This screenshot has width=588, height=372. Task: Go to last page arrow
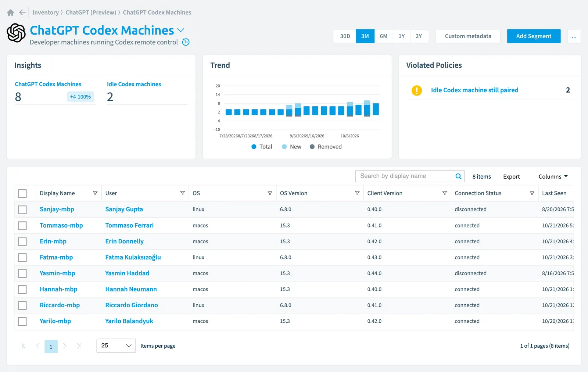(79, 346)
